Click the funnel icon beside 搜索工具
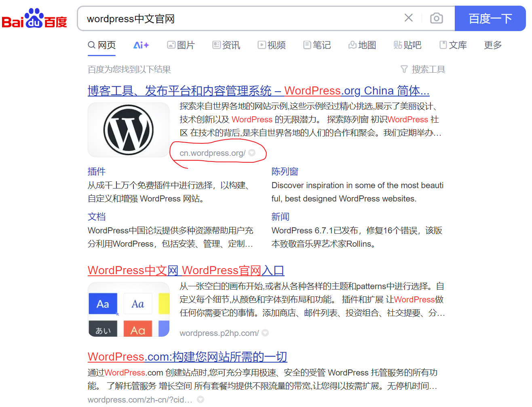The image size is (532, 407). point(404,69)
